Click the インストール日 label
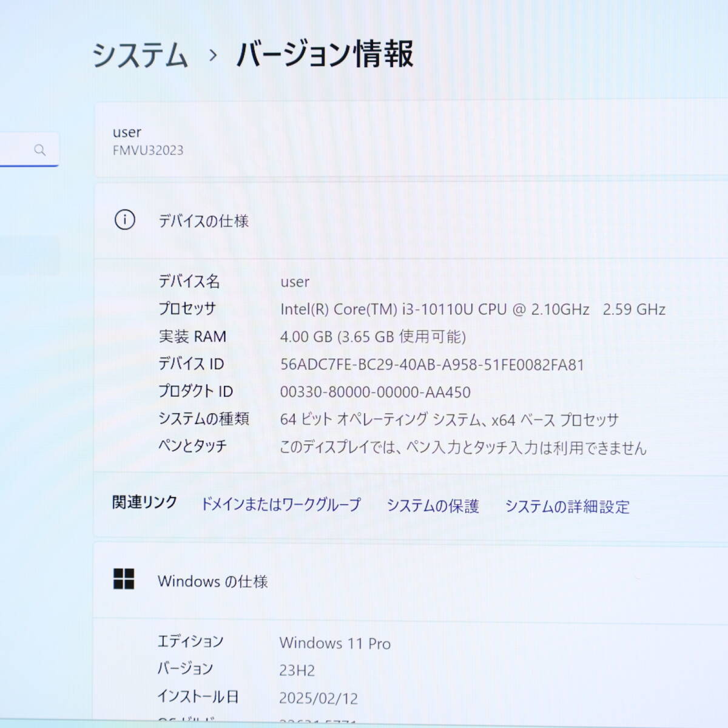Image resolution: width=728 pixels, height=728 pixels. click(x=198, y=696)
